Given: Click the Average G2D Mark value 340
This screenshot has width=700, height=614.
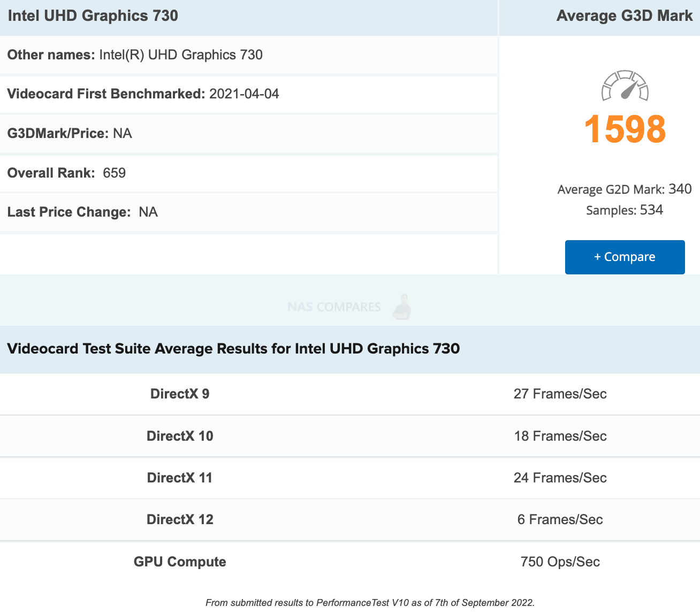Looking at the screenshot, I should pos(680,189).
